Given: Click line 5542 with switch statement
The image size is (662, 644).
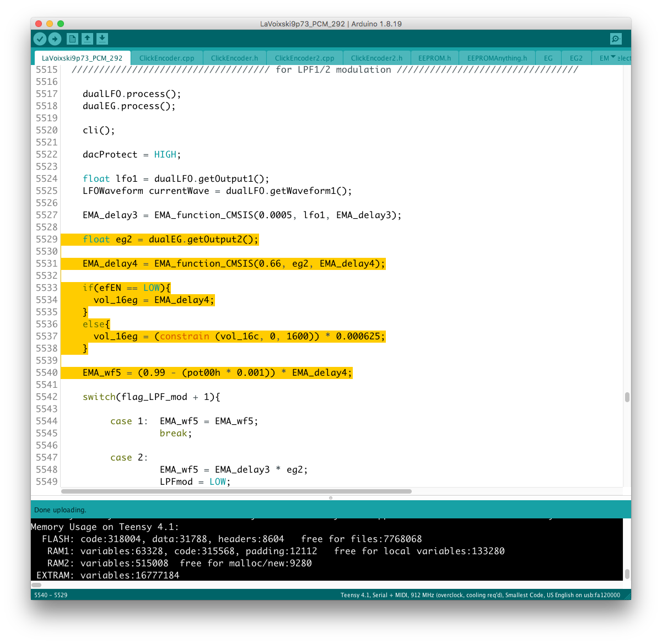Looking at the screenshot, I should (152, 397).
